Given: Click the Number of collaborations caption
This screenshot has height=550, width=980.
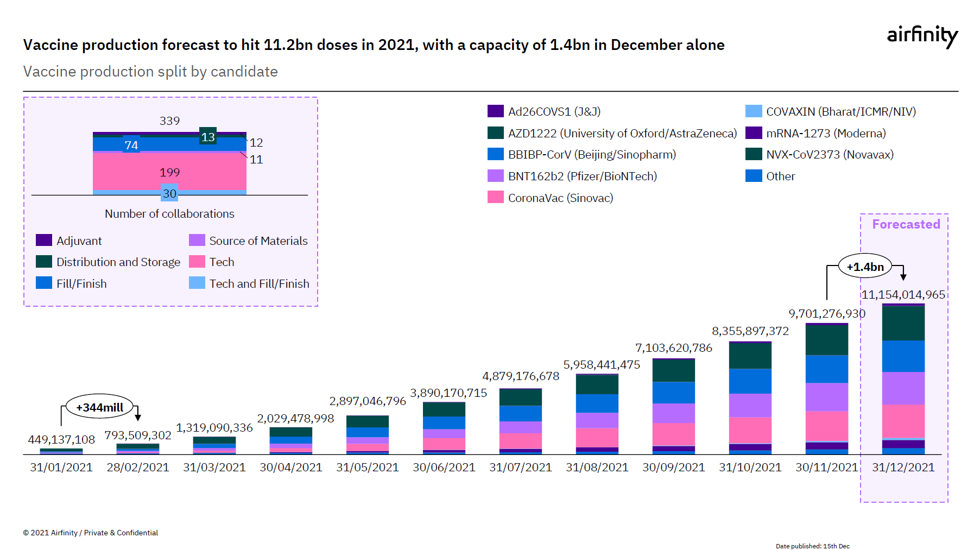Looking at the screenshot, I should [169, 213].
